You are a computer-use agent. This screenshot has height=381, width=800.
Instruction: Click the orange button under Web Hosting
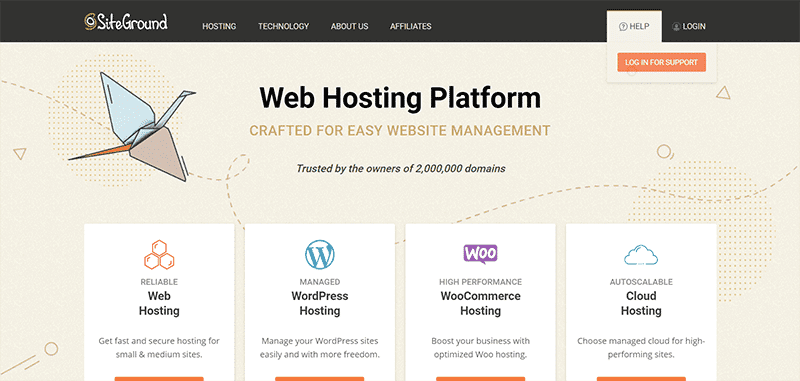click(x=159, y=379)
